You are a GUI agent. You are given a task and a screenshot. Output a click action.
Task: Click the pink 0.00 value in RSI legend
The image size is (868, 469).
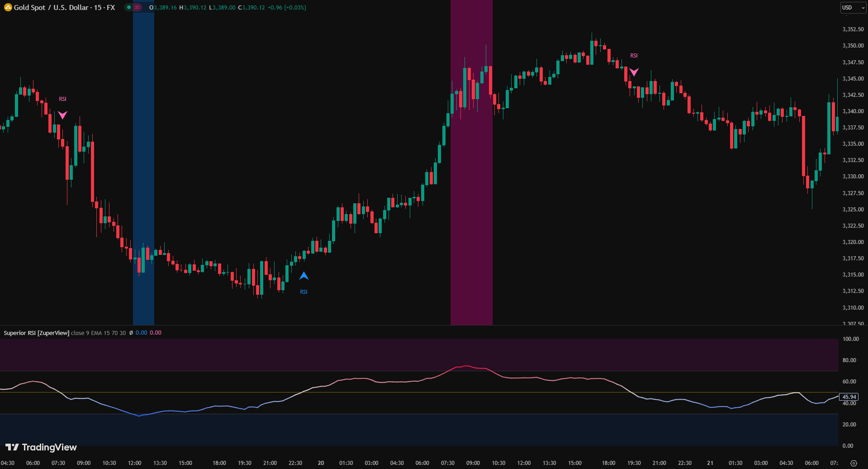pos(156,333)
